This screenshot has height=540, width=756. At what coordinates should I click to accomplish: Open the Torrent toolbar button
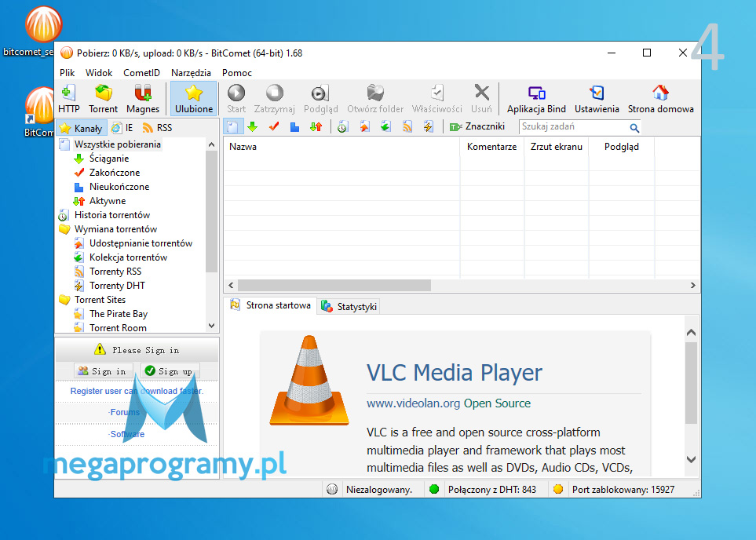click(x=103, y=99)
